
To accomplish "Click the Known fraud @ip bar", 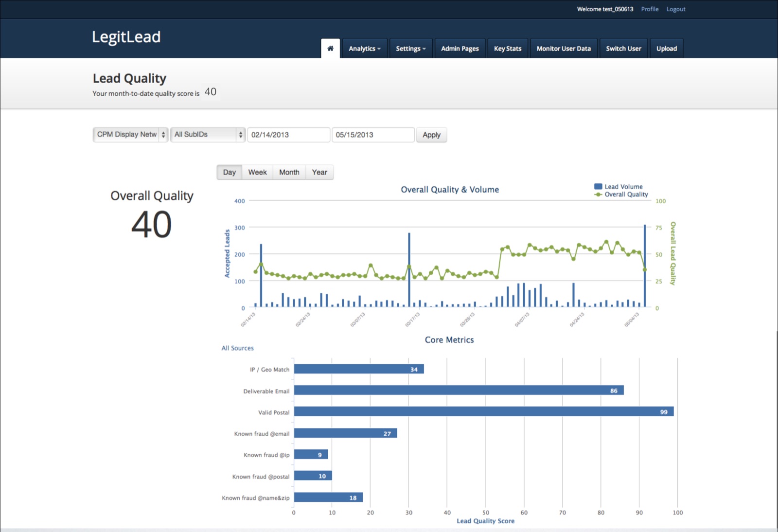I will click(x=311, y=455).
